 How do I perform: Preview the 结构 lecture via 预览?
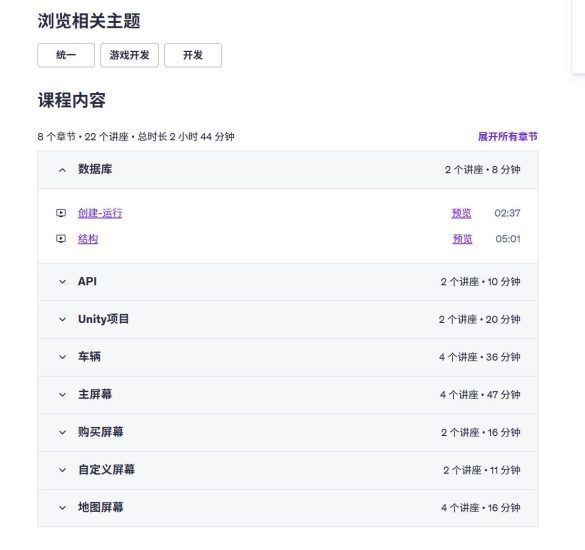[463, 239]
